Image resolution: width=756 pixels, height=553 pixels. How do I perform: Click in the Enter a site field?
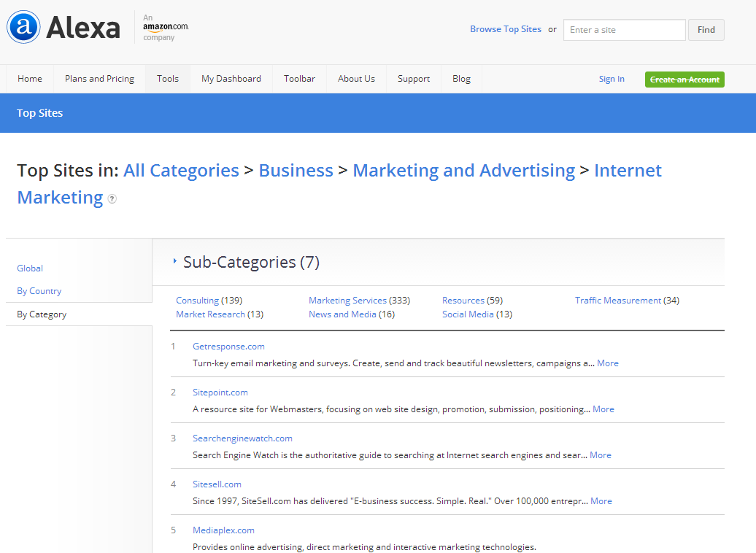coord(624,30)
